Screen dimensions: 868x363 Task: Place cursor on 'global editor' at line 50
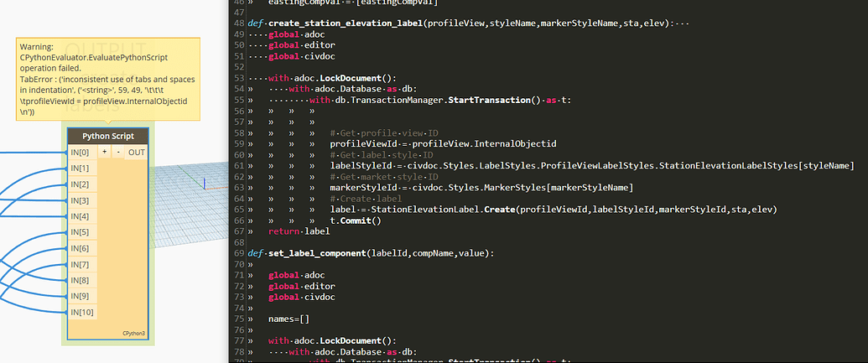click(302, 45)
